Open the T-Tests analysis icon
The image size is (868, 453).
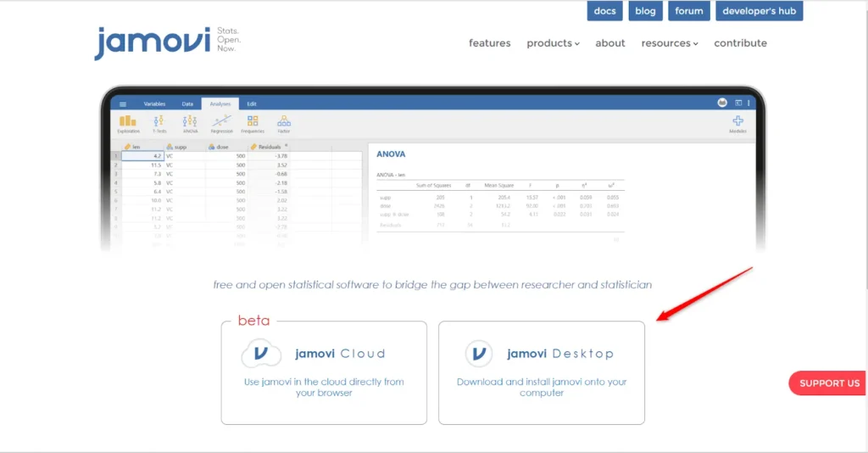click(x=159, y=124)
